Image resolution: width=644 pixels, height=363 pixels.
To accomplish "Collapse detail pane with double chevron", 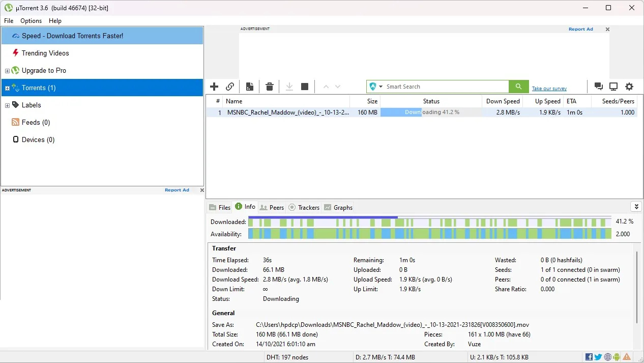I will [x=636, y=206].
